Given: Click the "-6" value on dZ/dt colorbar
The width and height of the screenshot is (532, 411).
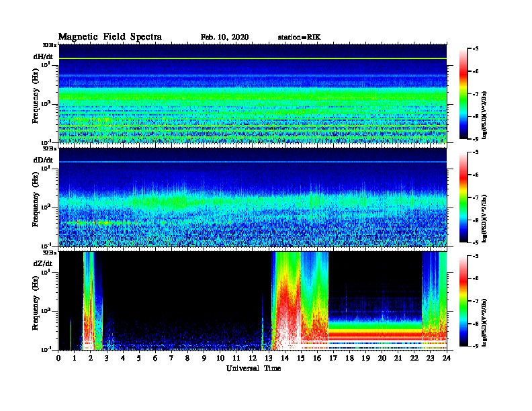Looking at the screenshot, I should (x=476, y=278).
